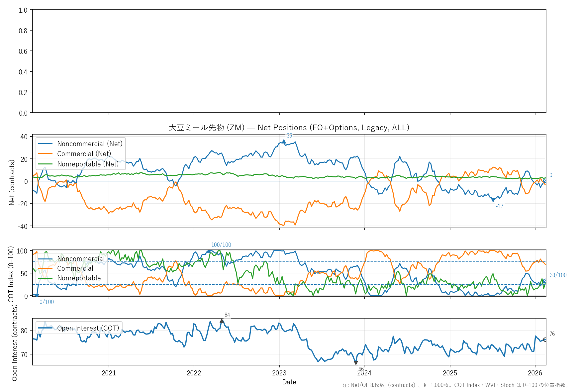Image resolution: width=574 pixels, height=392 pixels.
Task: Click the COT Index low marker at 0/100
Action: point(37,295)
